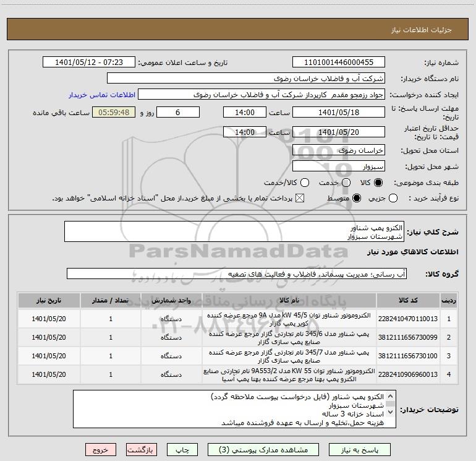Click the request creator name field
Screen dimensions: 476x461
point(261,95)
